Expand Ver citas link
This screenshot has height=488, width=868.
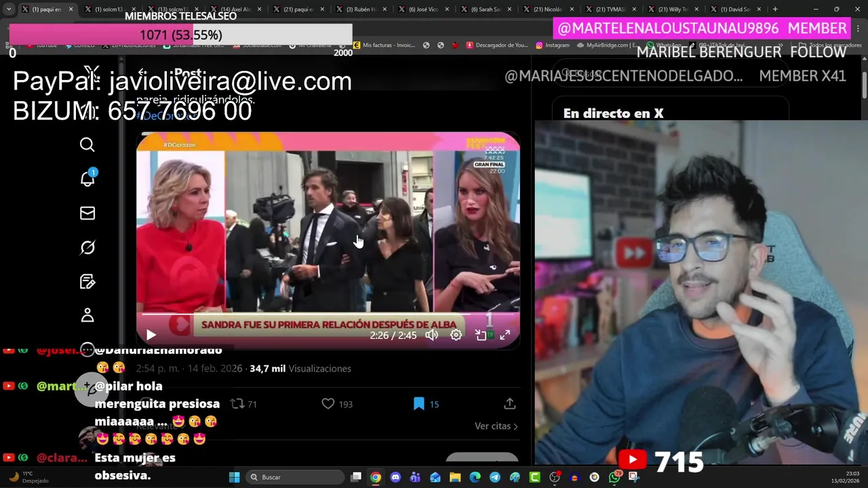(x=496, y=426)
